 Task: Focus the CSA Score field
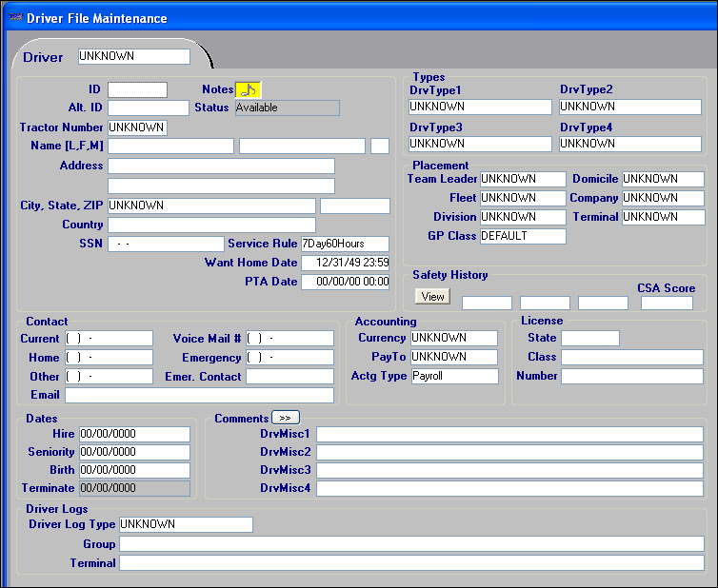click(x=667, y=304)
